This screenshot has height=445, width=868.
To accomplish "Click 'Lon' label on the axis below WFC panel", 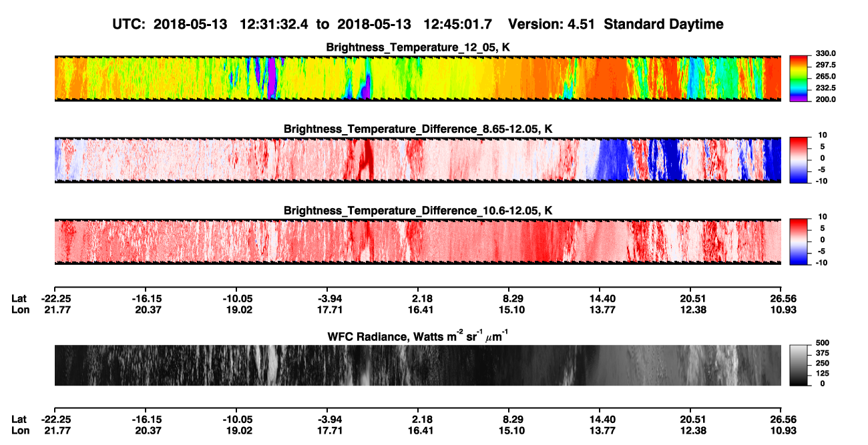I will [19, 430].
